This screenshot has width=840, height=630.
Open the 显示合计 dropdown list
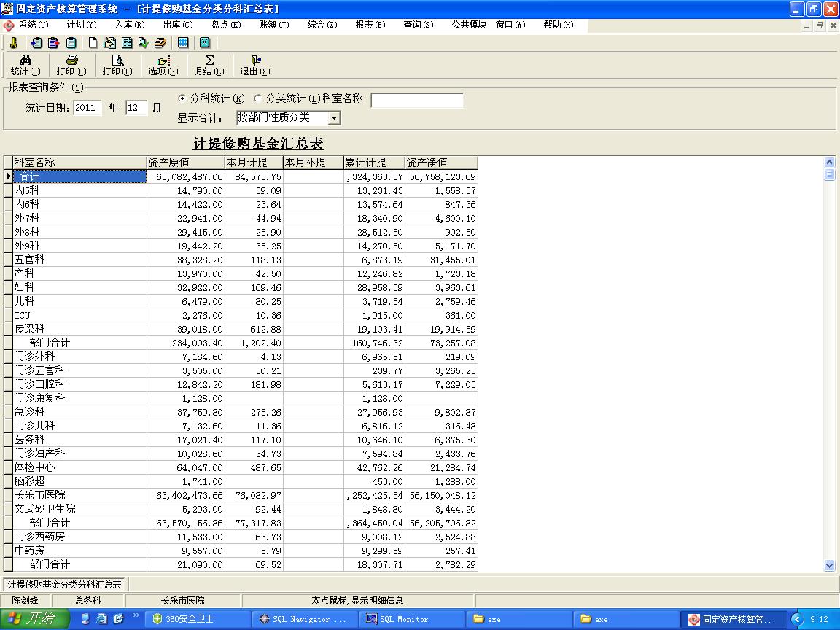334,118
